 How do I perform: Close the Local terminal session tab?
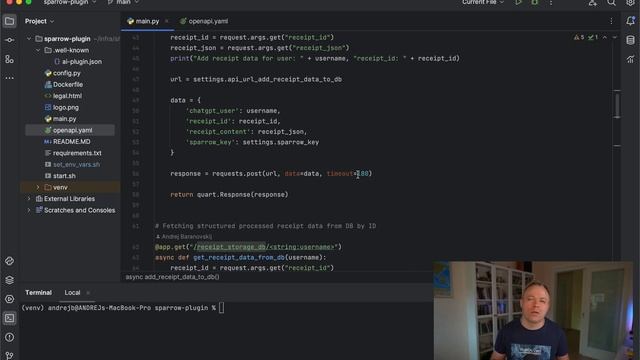88,293
